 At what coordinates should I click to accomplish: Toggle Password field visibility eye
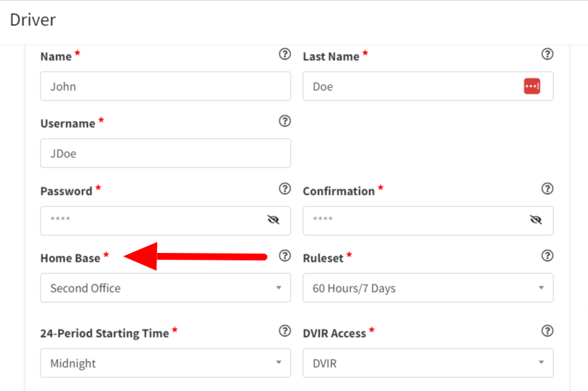(273, 220)
